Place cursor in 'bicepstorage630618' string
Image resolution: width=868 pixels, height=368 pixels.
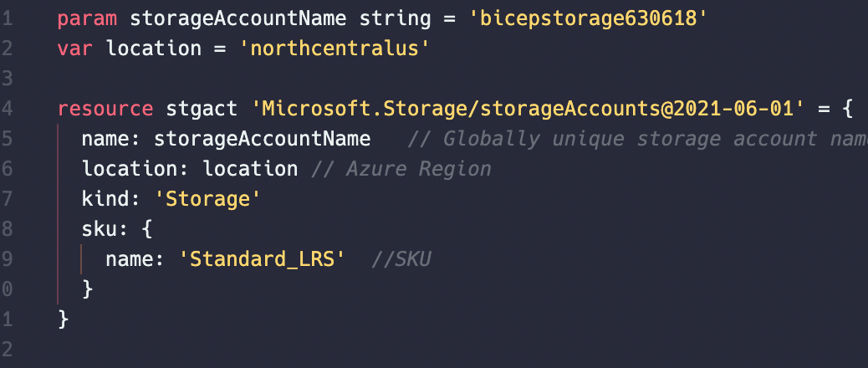[x=588, y=18]
